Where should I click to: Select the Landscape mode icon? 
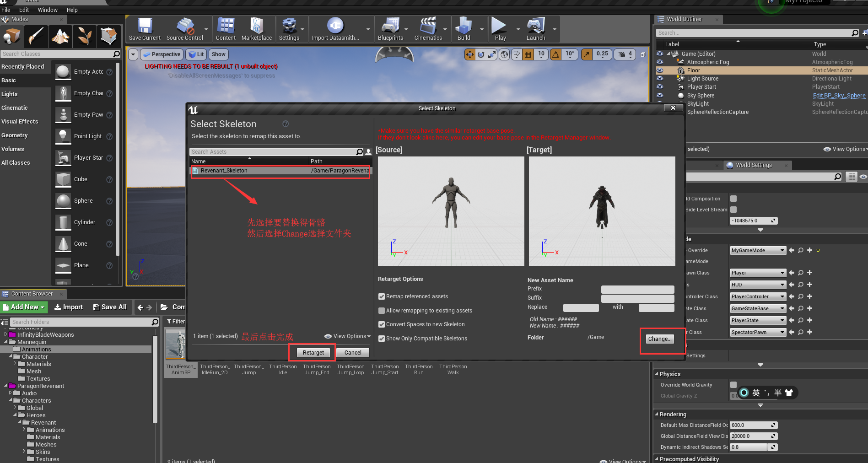pyautogui.click(x=60, y=36)
